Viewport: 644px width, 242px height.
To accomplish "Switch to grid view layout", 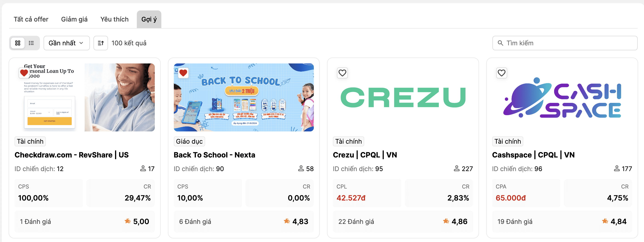I will coord(17,43).
